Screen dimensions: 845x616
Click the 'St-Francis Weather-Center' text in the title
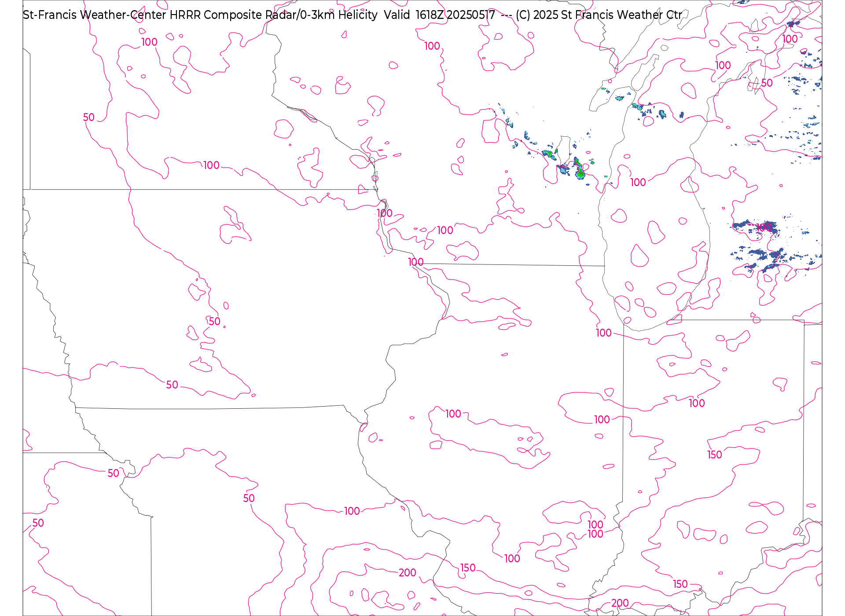[x=95, y=15]
